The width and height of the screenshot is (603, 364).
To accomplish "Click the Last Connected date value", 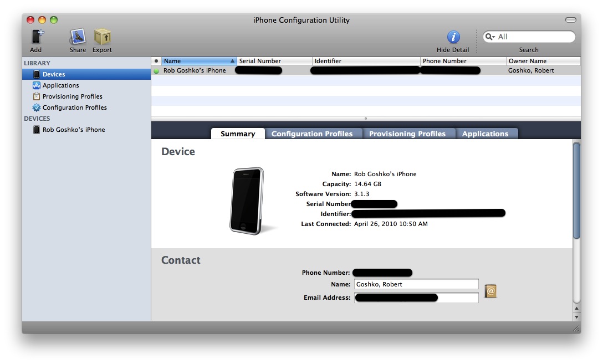I will [391, 224].
